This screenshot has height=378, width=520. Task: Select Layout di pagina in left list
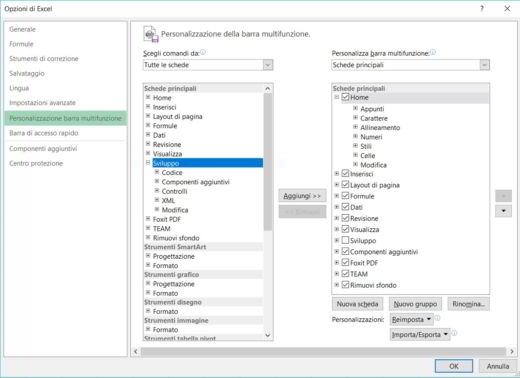pyautogui.click(x=178, y=116)
